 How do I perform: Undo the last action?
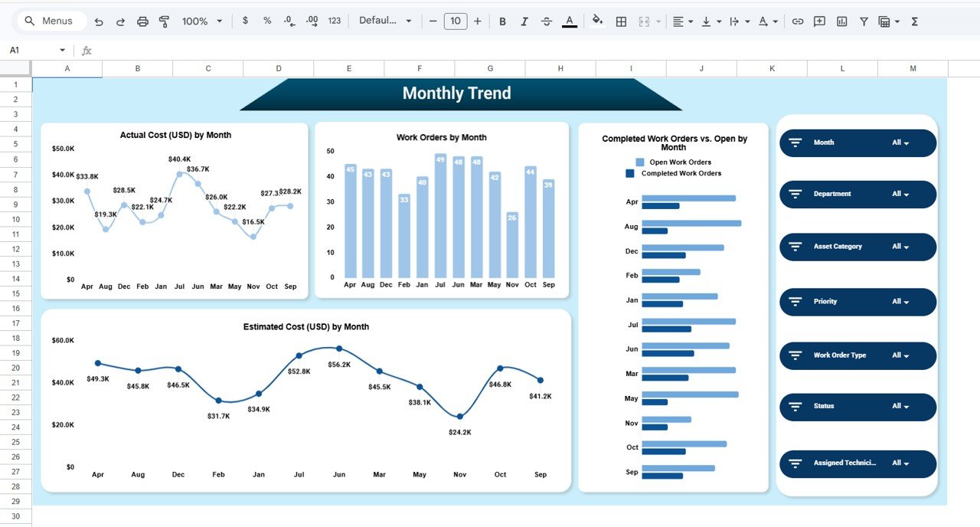99,21
